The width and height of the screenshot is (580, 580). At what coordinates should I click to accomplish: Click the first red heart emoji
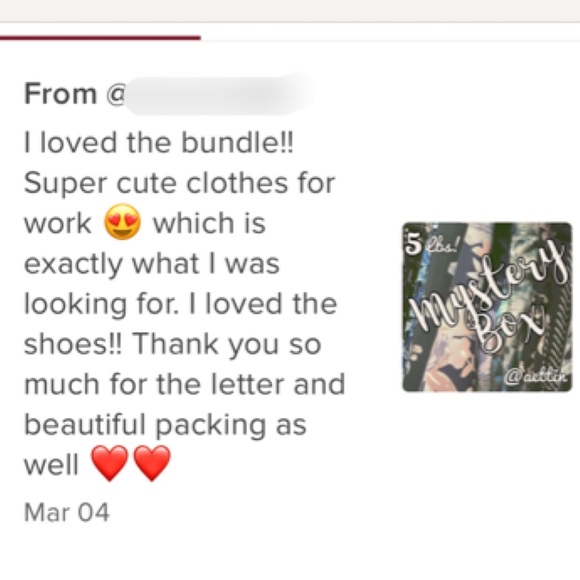pyautogui.click(x=110, y=463)
